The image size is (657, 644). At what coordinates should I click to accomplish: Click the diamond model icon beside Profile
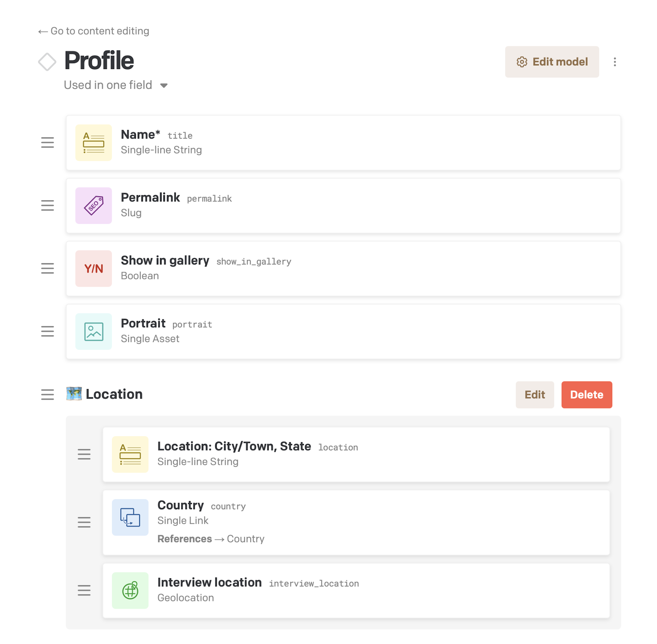point(47,62)
